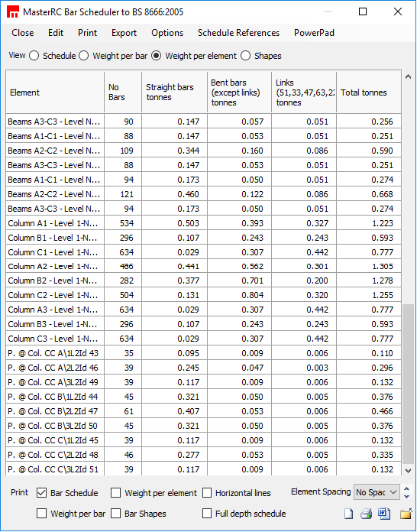Click the element spacing down arrow
The height and width of the screenshot is (532, 417).
407,496
